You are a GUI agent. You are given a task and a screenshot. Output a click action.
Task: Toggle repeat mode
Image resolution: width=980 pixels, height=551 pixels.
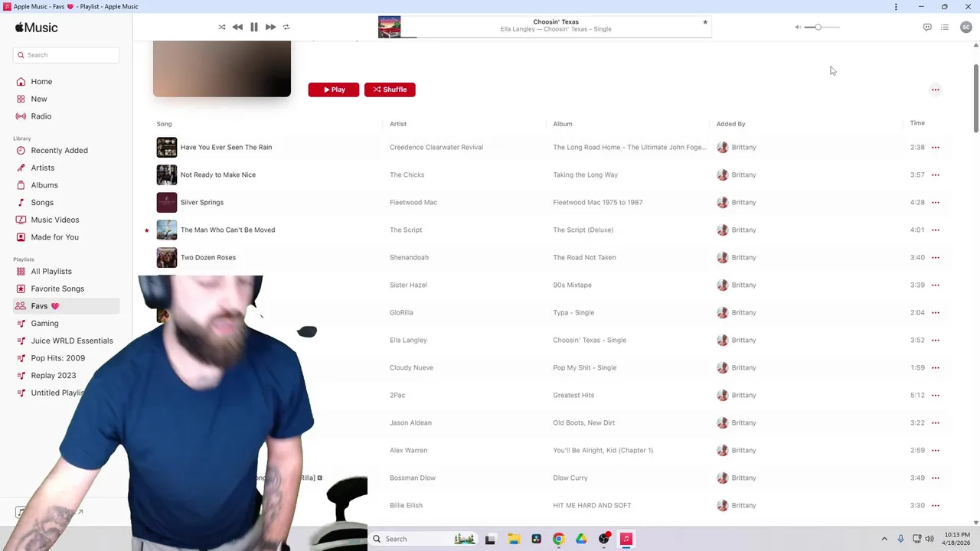(286, 27)
